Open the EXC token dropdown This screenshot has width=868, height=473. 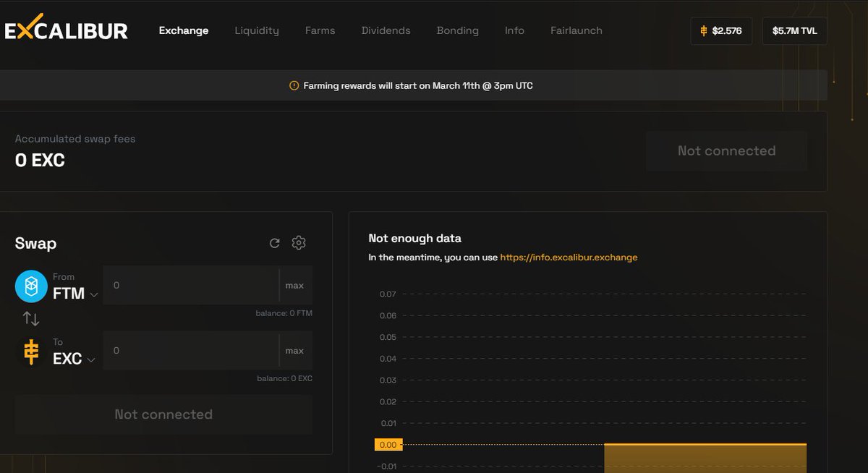pos(75,359)
